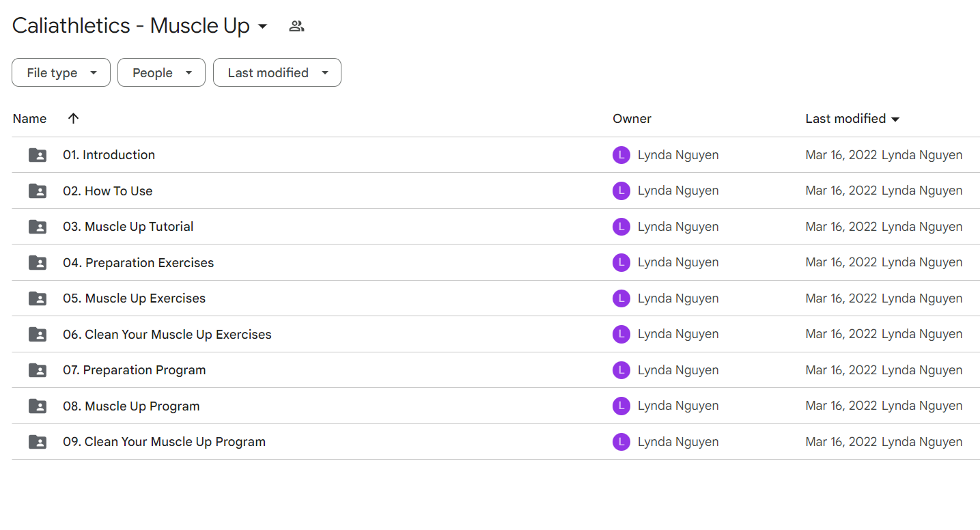Click the Owner column header
Viewport: 980px width, 530px height.
(632, 118)
